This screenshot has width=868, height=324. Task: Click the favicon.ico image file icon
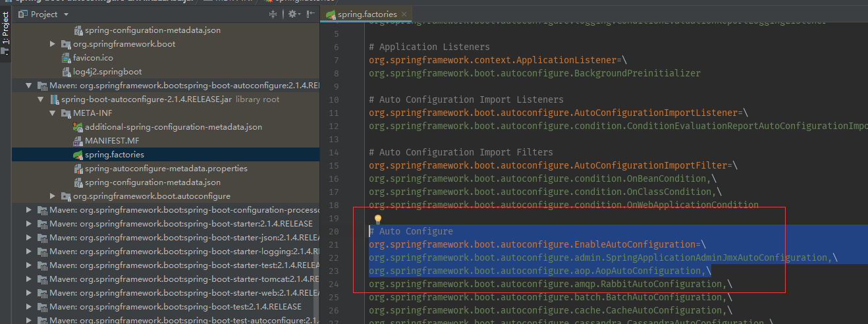(67, 58)
